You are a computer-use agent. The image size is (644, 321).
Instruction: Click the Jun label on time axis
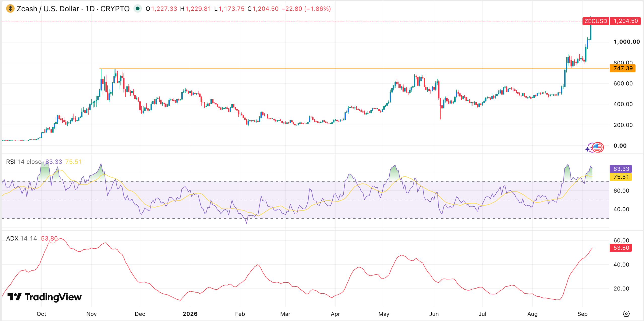click(x=434, y=314)
